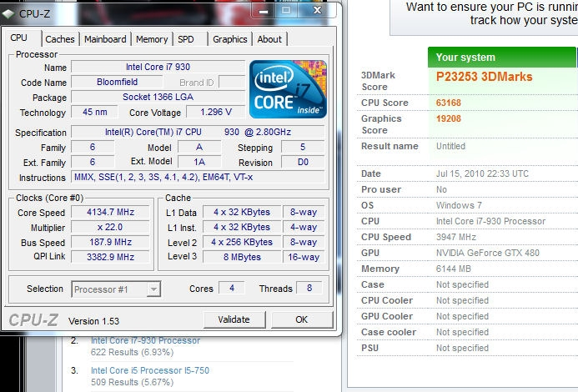This screenshot has width=578, height=392.
Task: Open the SPD tab
Action: [186, 39]
